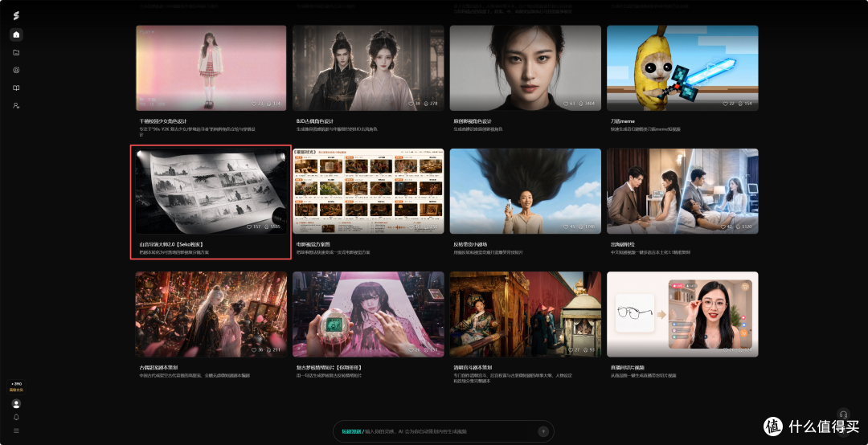Open the Qing palace drama thumbnail
The height and width of the screenshot is (445, 868).
(526, 314)
